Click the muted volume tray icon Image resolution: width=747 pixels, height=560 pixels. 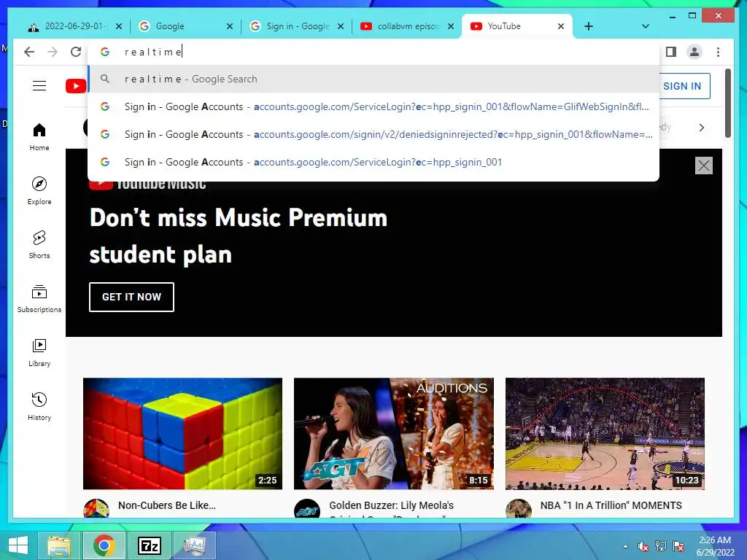click(x=643, y=546)
